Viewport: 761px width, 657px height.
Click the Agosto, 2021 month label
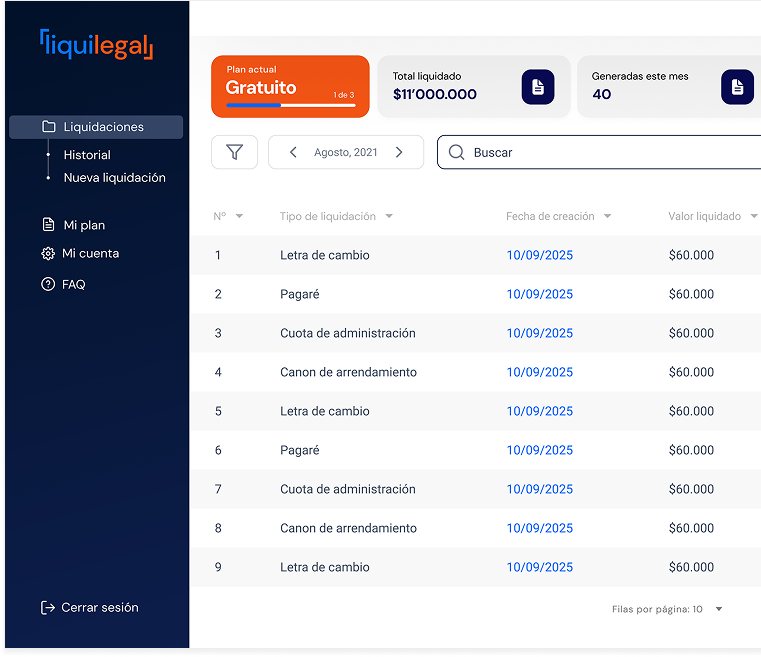coord(346,152)
